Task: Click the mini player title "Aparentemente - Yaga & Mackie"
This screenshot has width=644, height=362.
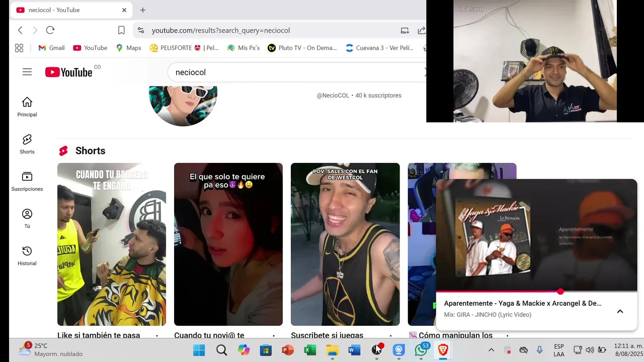Action: pos(522,303)
